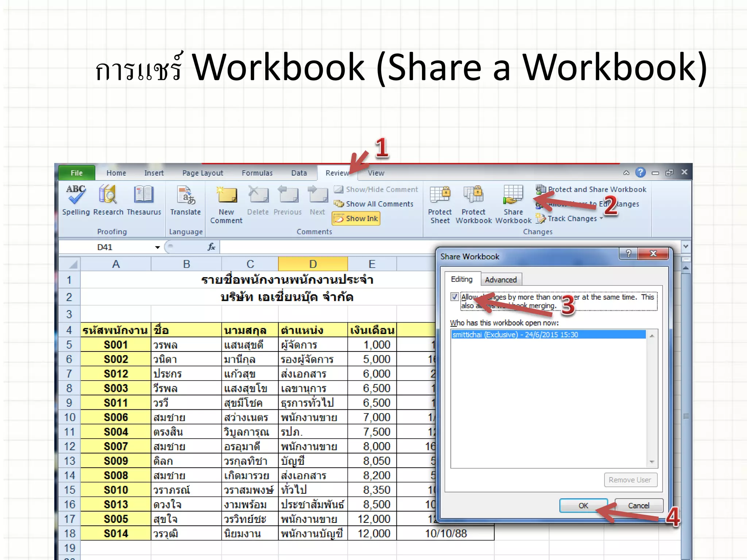
Task: Open Protect Sheet
Action: [x=440, y=204]
